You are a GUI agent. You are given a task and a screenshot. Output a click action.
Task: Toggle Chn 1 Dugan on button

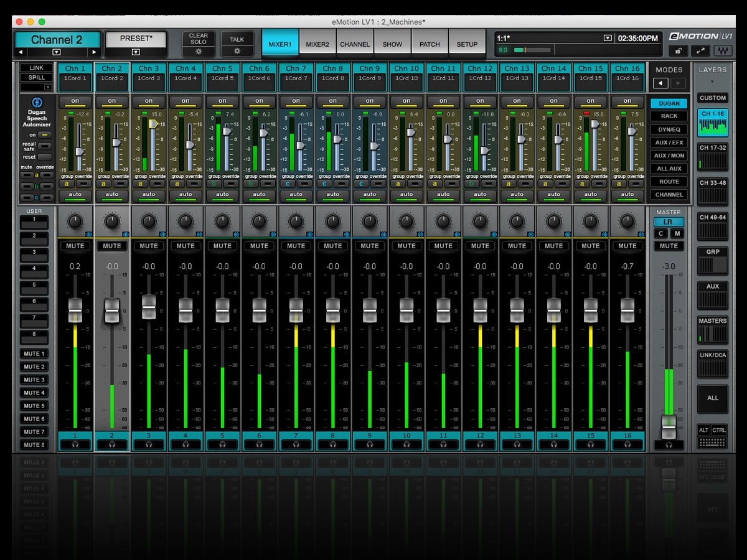click(x=75, y=101)
